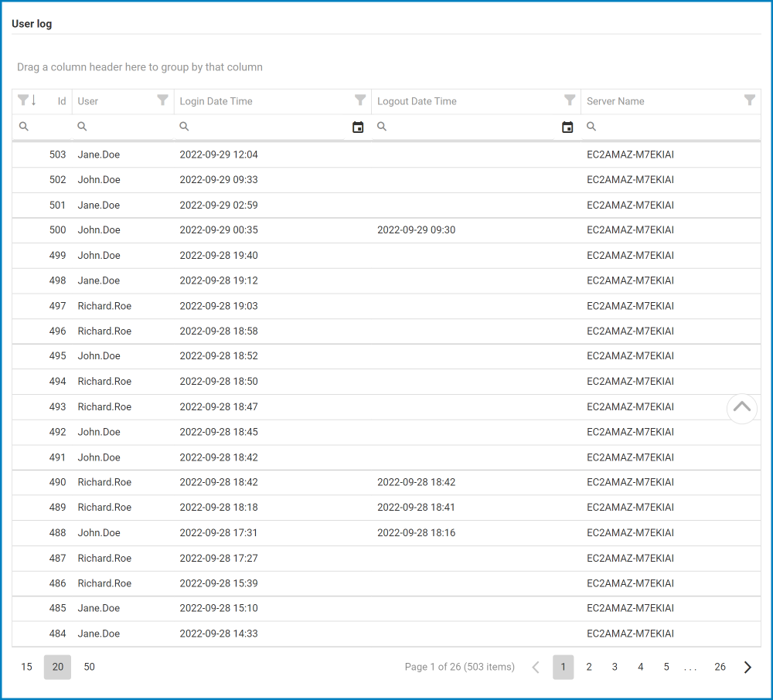The width and height of the screenshot is (773, 700).
Task: Jump to the last page, 26
Action: click(x=720, y=667)
